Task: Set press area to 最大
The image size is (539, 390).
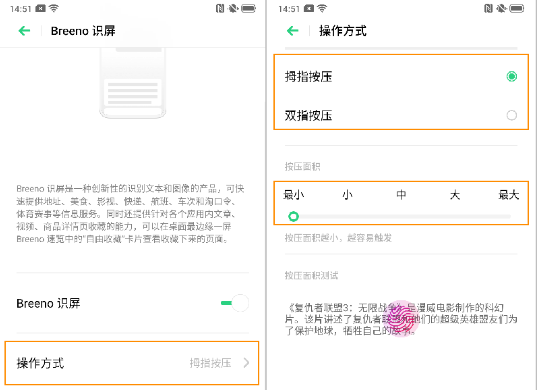Action: click(x=508, y=195)
